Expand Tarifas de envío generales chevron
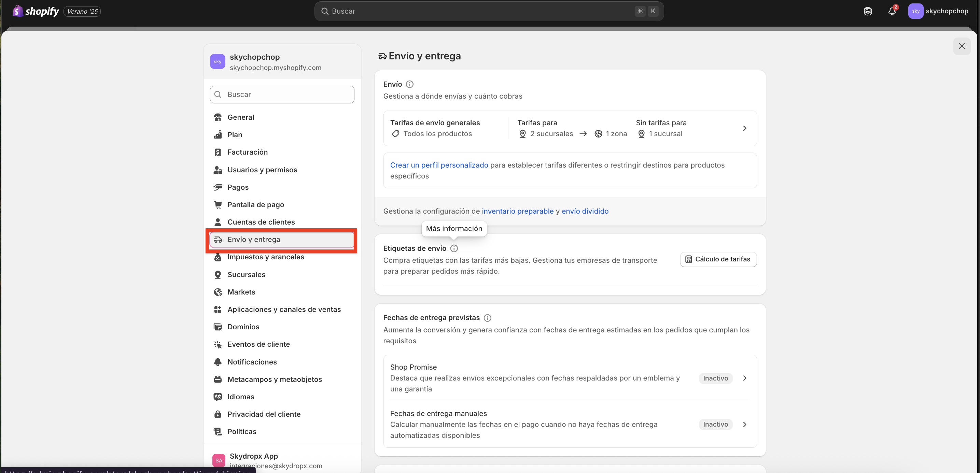 [x=744, y=129]
